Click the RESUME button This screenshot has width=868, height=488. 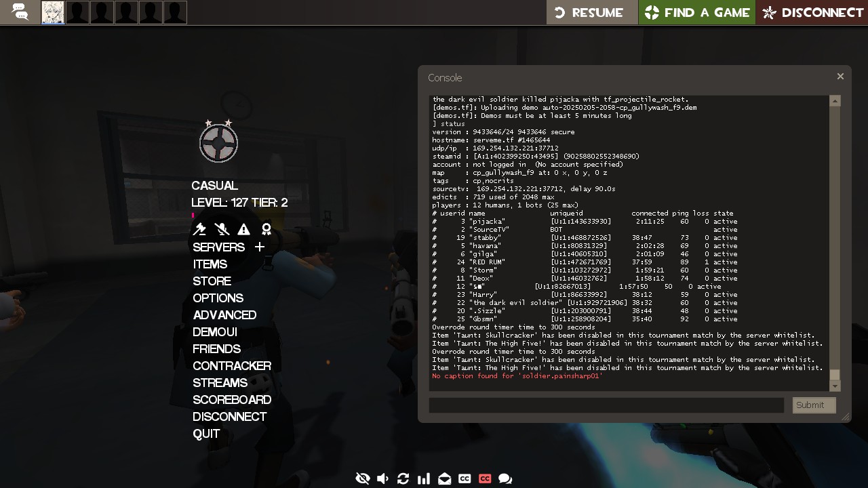tap(591, 12)
